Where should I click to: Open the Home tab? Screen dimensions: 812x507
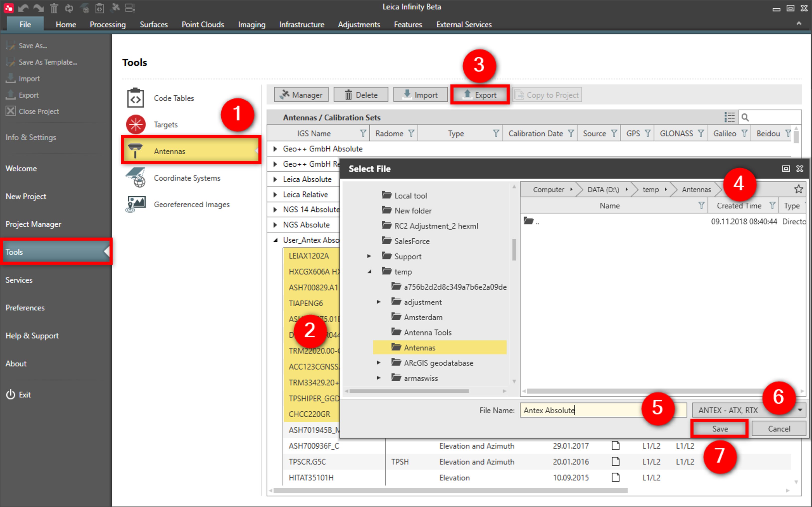pyautogui.click(x=66, y=24)
